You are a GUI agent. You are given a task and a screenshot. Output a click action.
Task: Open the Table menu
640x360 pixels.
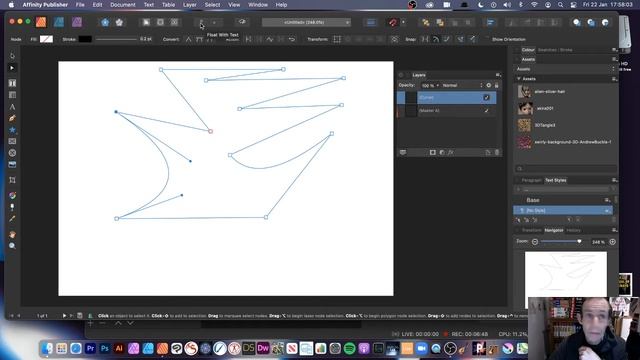168,5
